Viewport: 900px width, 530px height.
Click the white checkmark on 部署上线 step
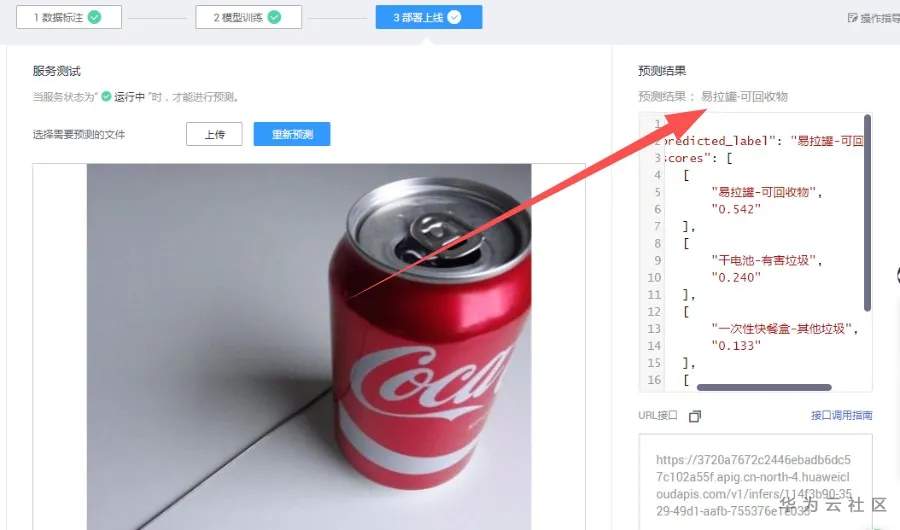coord(454,17)
